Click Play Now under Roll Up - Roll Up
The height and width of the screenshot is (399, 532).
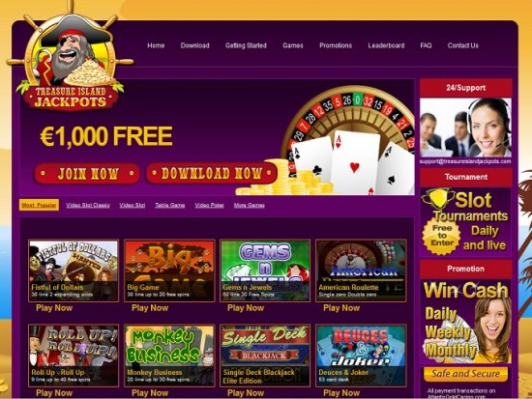click(54, 393)
